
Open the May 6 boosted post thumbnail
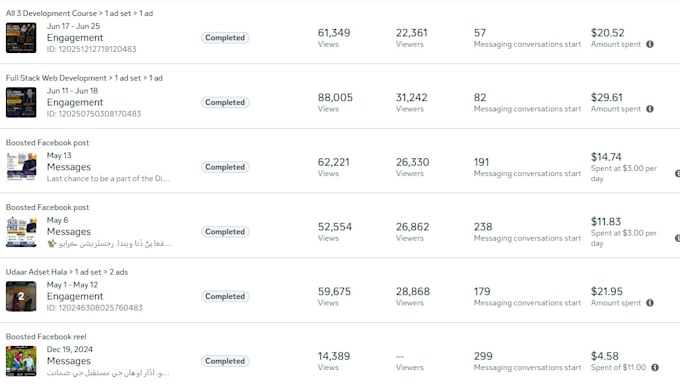pos(21,231)
